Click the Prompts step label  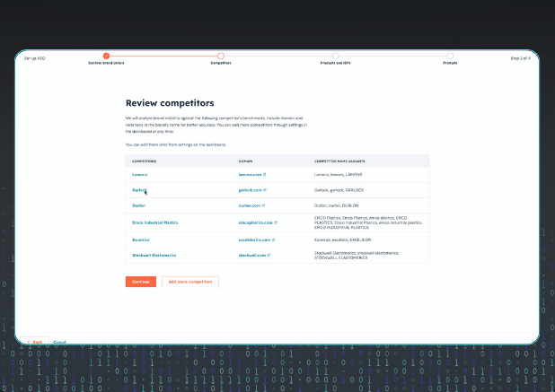pyautogui.click(x=450, y=63)
